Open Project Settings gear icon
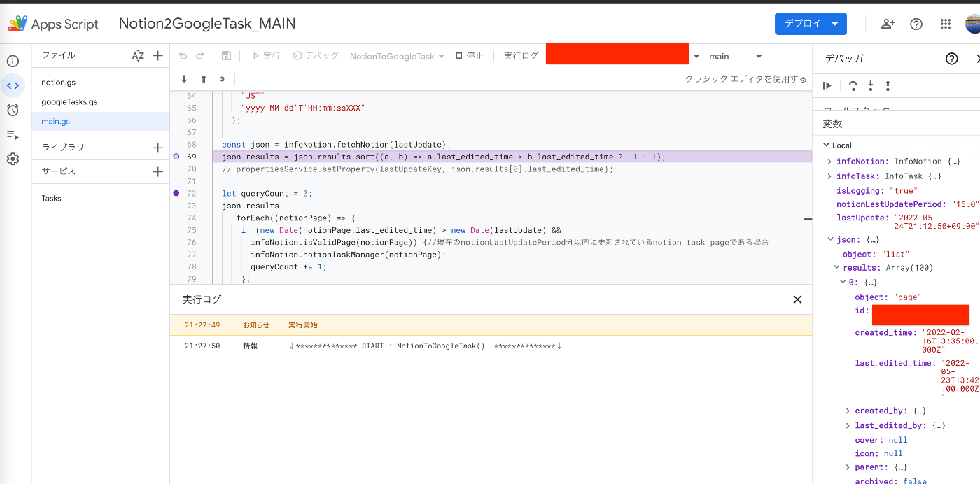This screenshot has width=980, height=484. 13,159
